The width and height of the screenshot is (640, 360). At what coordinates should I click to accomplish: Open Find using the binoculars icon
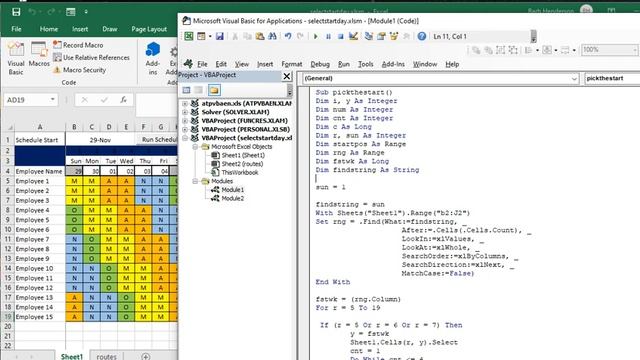272,36
